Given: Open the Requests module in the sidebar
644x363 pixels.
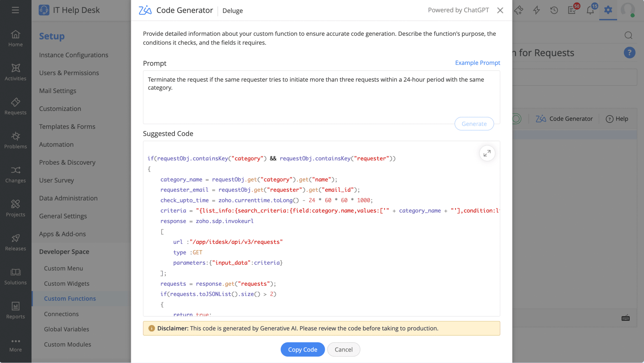Looking at the screenshot, I should pos(15,106).
